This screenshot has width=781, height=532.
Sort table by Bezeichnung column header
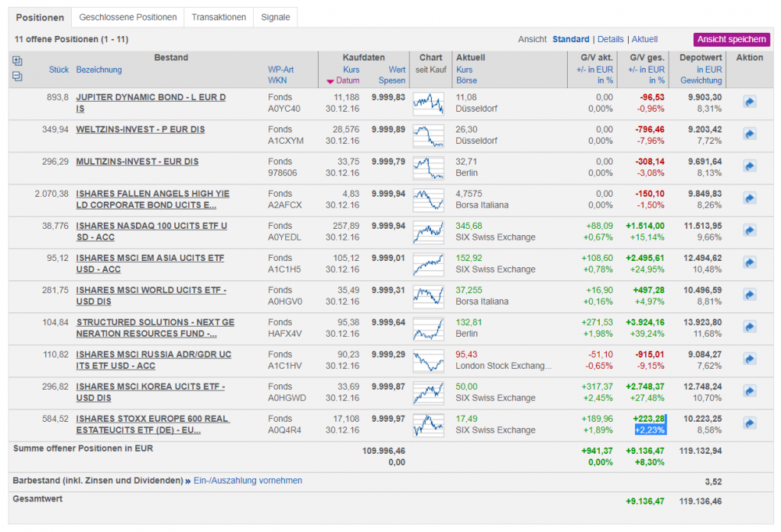(x=99, y=70)
